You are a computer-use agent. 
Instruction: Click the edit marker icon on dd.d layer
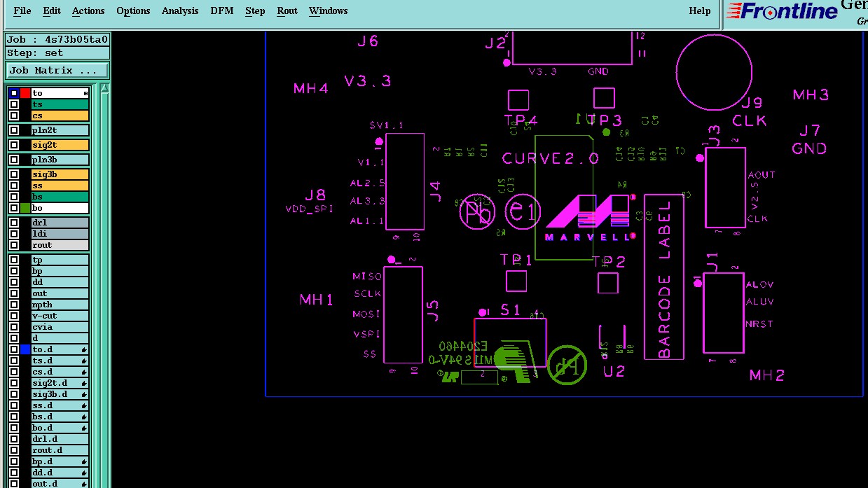pyautogui.click(x=84, y=473)
